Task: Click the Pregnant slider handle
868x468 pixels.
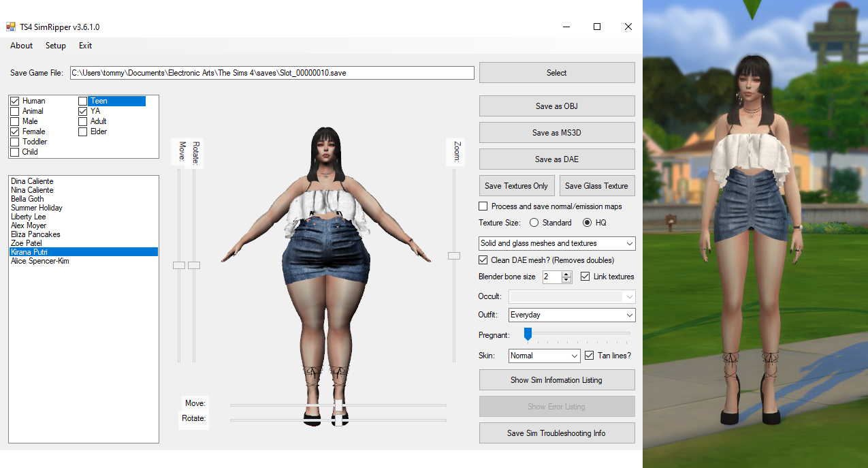Action: (x=528, y=334)
